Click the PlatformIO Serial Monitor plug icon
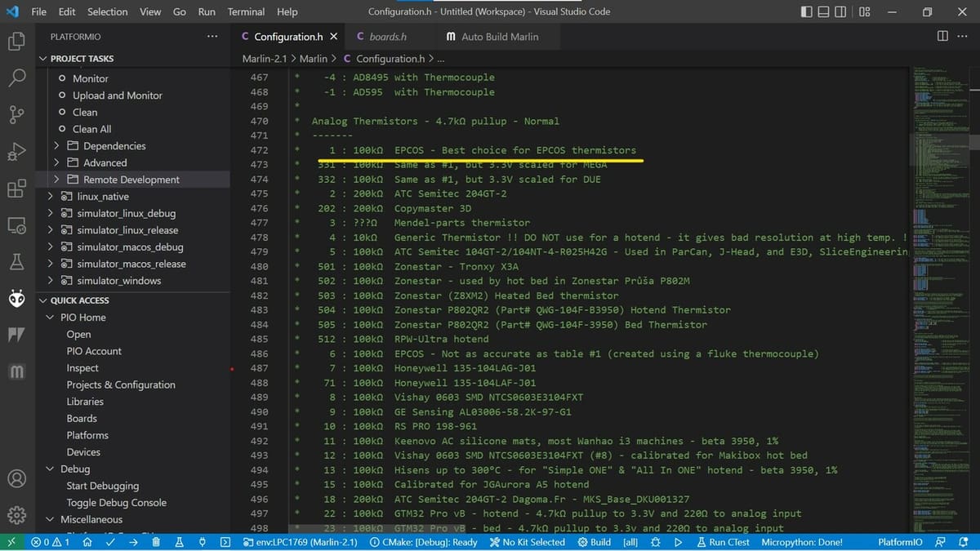980x551 pixels. (202, 542)
